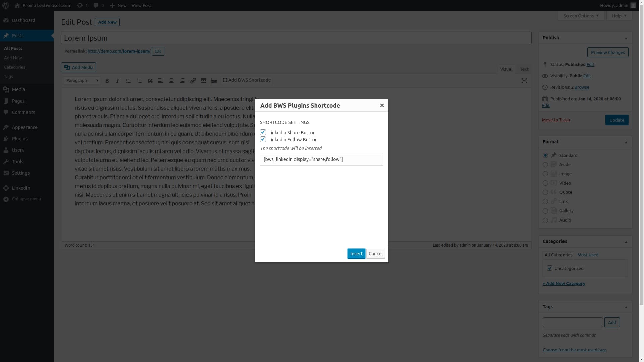
Task: Click the shortcode text field
Action: (321, 159)
